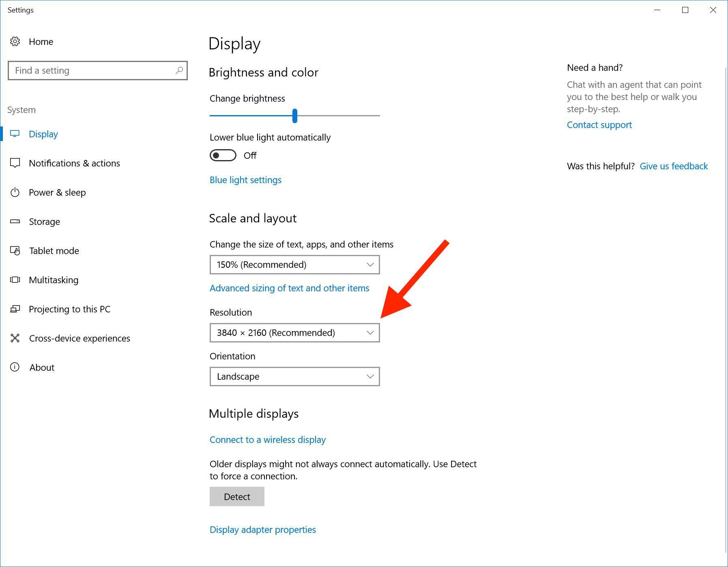The width and height of the screenshot is (728, 567).
Task: Expand the Resolution dropdown
Action: pos(294,333)
